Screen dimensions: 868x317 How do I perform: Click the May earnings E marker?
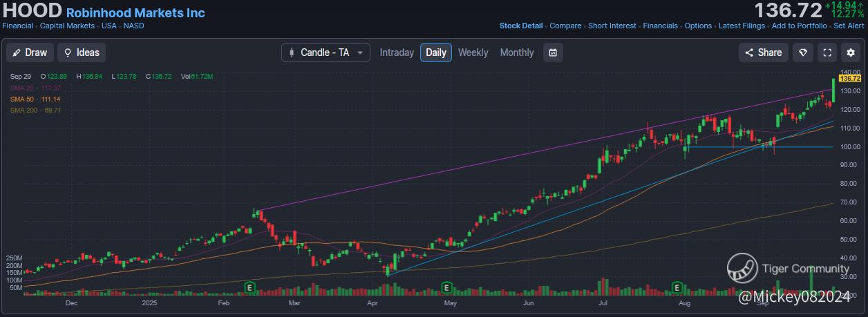(446, 287)
